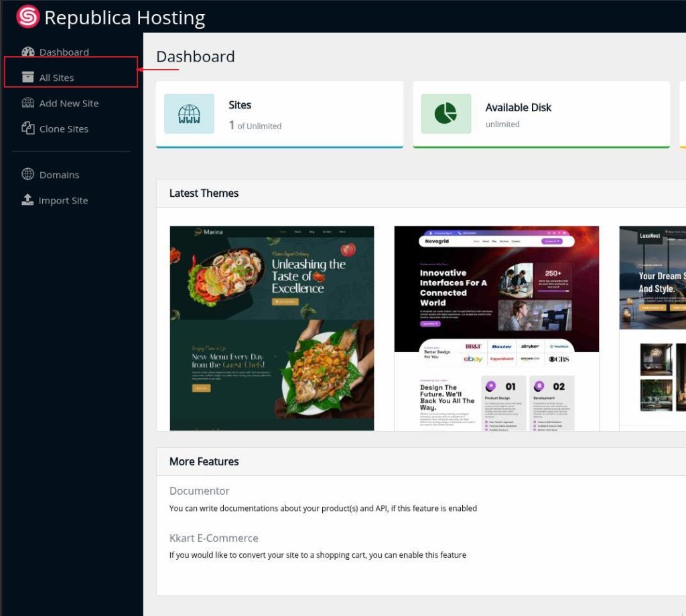This screenshot has height=616, width=686.
Task: Click the Domains globe icon
Action: tap(27, 175)
